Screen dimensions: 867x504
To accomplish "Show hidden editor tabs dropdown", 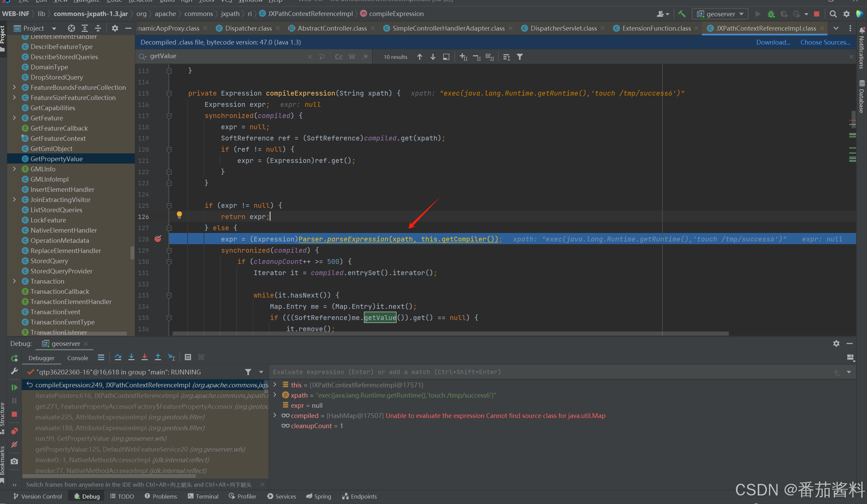I will tap(836, 28).
